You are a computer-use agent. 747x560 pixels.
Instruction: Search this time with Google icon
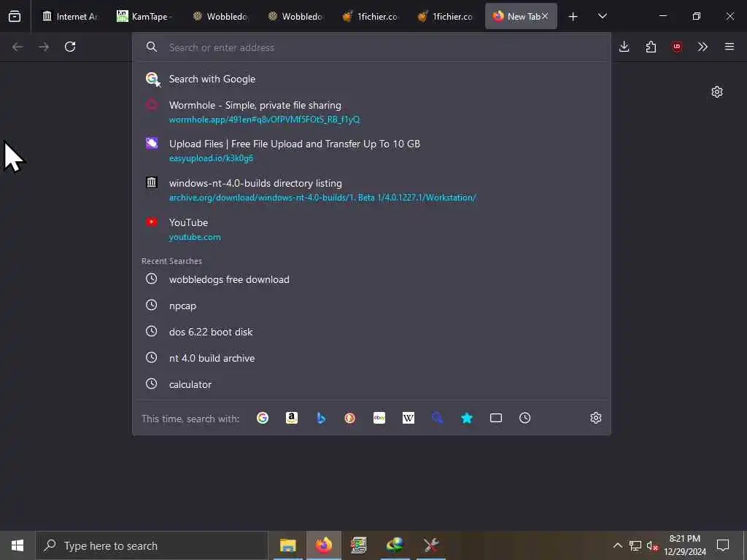263,418
